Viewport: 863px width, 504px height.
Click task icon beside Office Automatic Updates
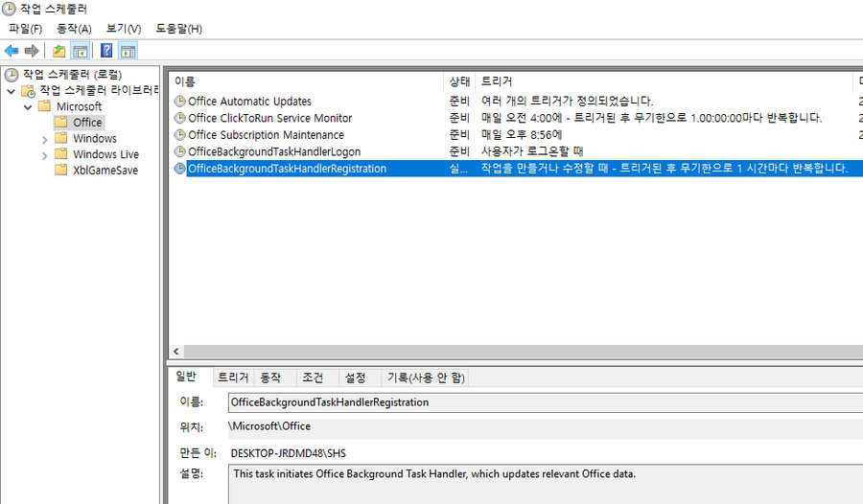coord(179,102)
